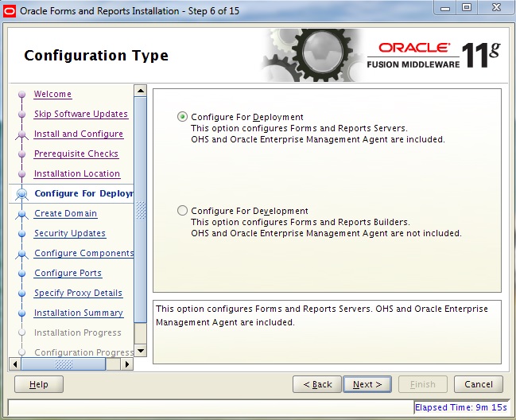The width and height of the screenshot is (516, 420).
Task: Cancel the installation
Action: [479, 384]
